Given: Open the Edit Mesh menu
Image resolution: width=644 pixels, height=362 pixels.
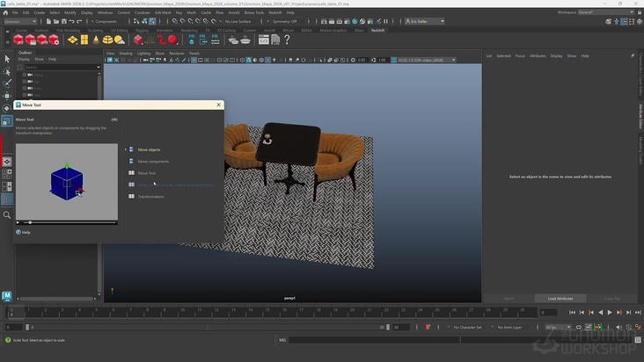Looking at the screenshot, I should coord(163,12).
